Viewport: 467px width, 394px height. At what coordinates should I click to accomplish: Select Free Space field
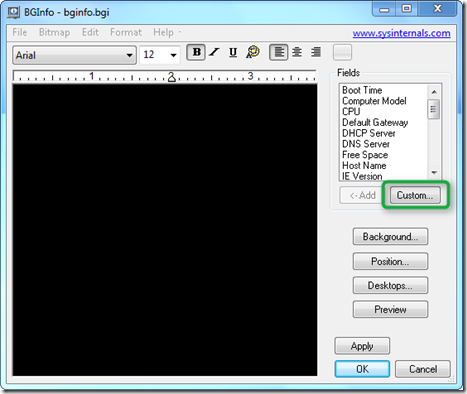click(x=365, y=155)
